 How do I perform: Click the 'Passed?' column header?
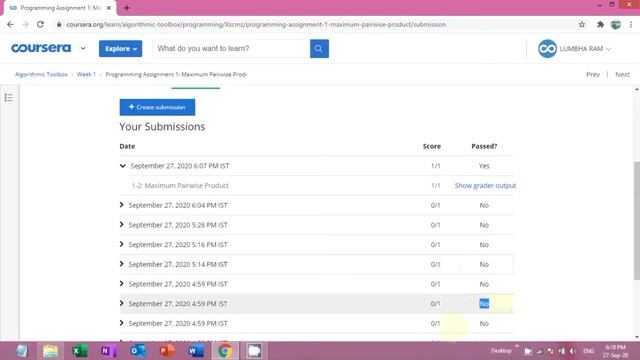tap(484, 146)
